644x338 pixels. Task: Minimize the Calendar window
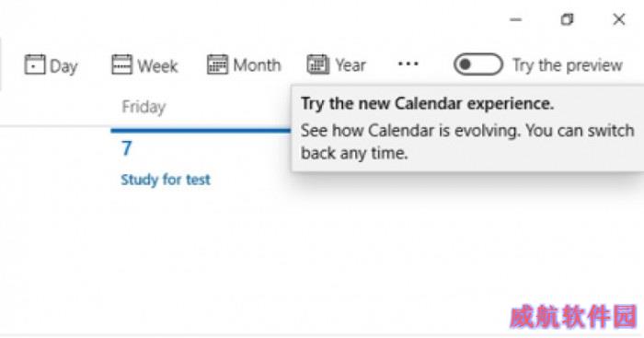coord(515,19)
